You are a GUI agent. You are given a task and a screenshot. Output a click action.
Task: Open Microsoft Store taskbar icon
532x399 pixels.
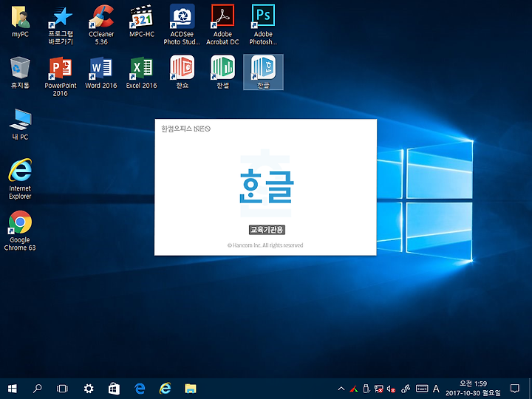(114, 389)
